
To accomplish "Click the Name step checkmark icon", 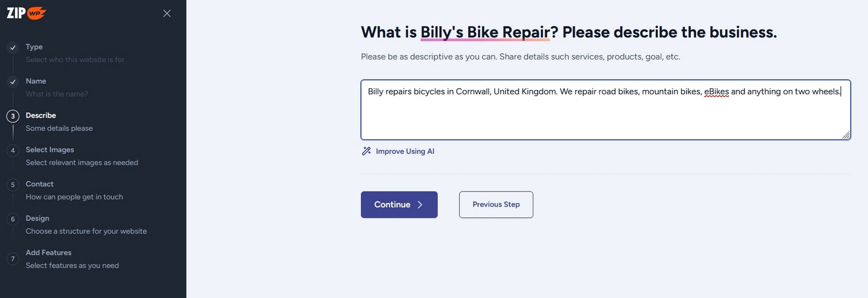I will click(x=13, y=82).
